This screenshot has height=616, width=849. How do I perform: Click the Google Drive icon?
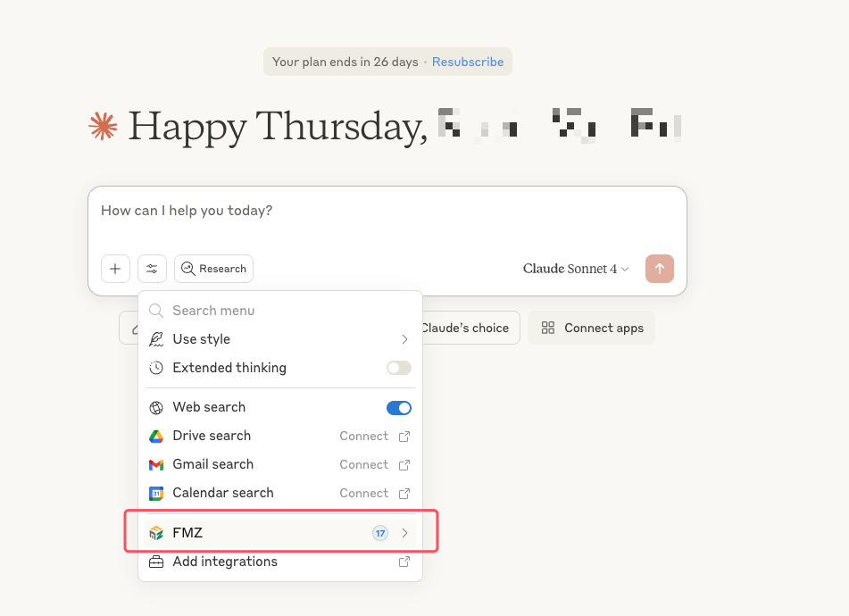[156, 436]
